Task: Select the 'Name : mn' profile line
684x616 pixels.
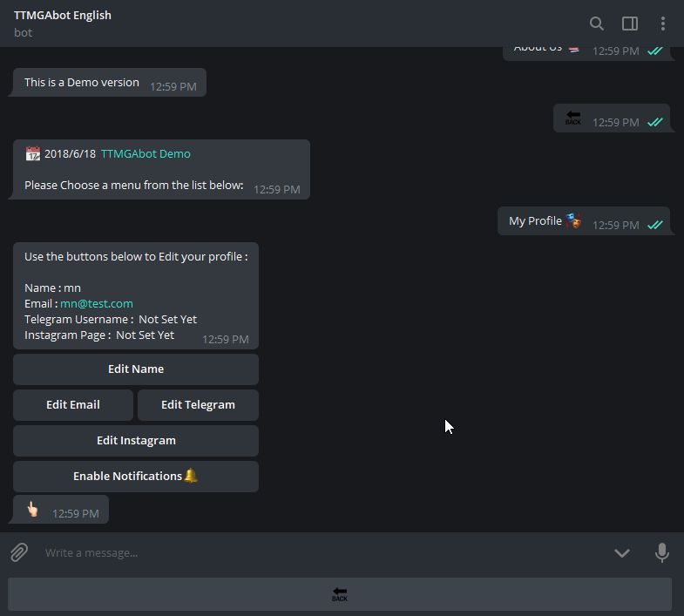Action: 52,288
